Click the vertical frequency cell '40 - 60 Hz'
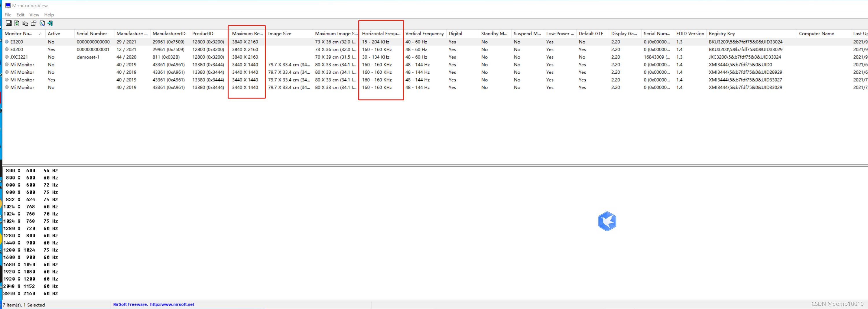Viewport: 868px width, 309px height. click(416, 42)
